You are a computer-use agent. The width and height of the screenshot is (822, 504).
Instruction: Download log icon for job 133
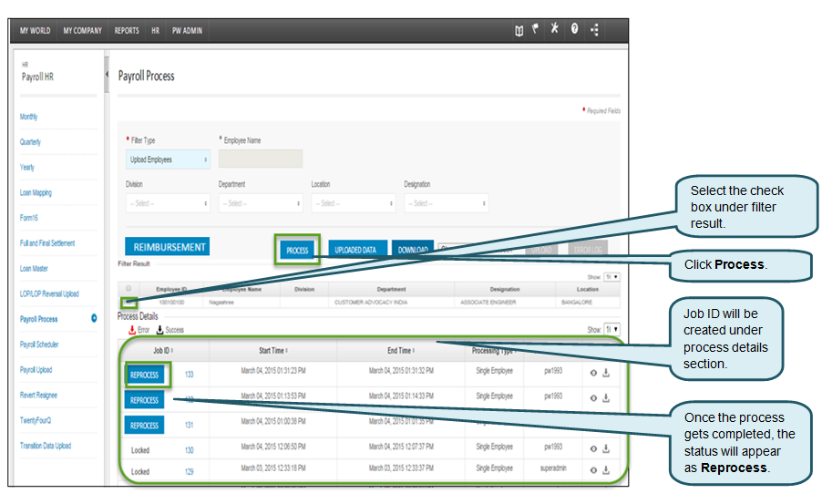tap(606, 372)
